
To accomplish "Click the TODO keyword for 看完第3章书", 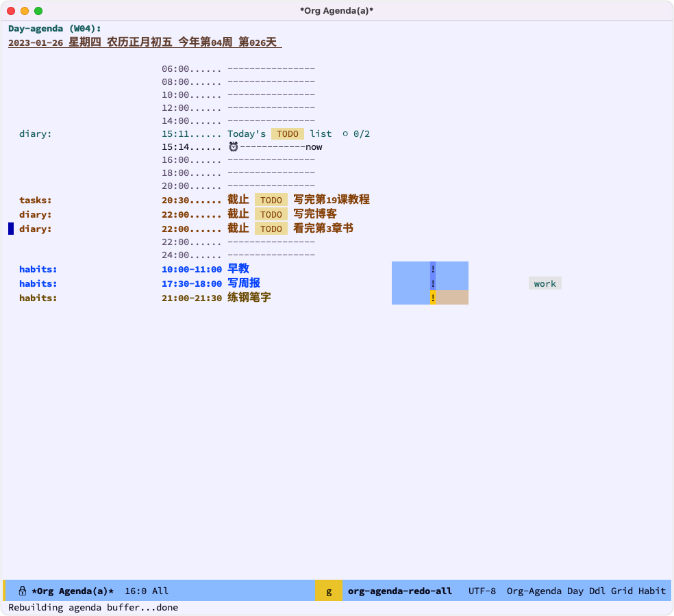I will (x=271, y=229).
